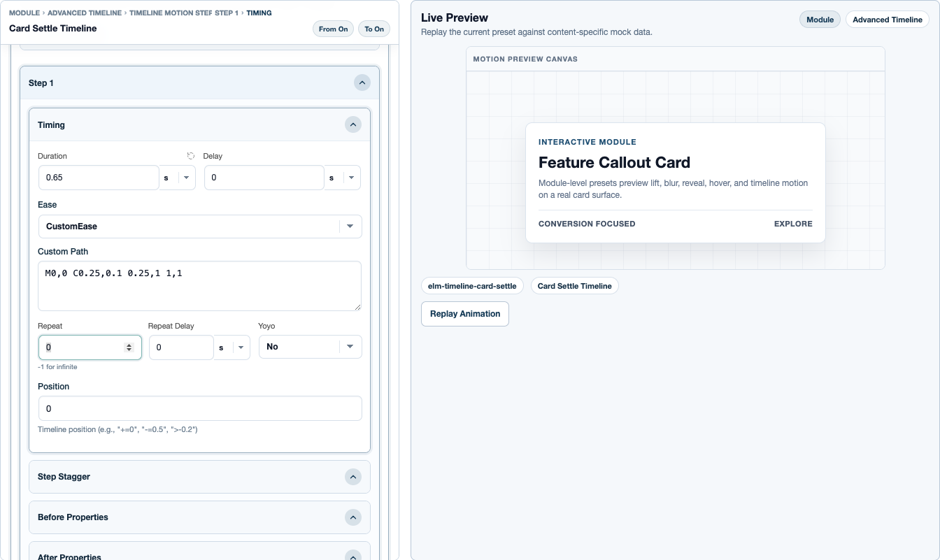The image size is (940, 560).
Task: Open the Yoyo dropdown
Action: 311,347
